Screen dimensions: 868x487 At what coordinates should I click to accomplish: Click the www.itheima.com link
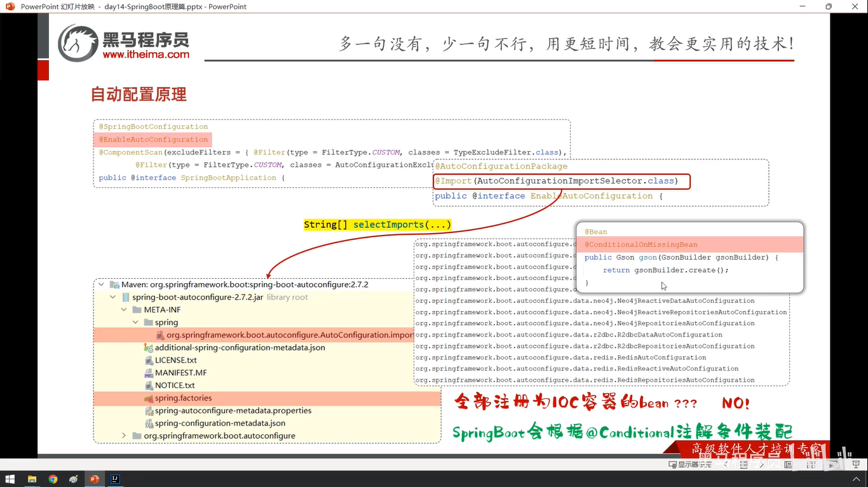146,55
